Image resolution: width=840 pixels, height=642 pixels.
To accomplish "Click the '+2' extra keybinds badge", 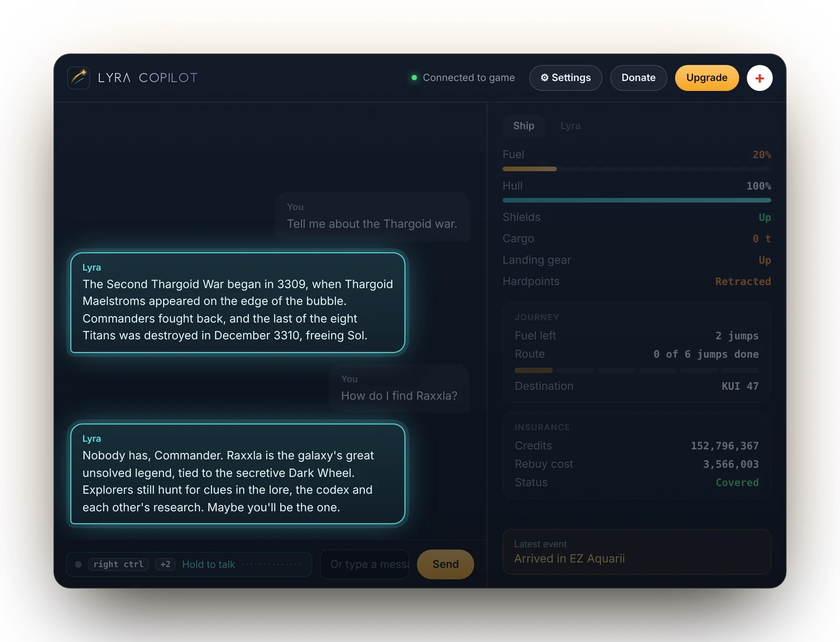I will tap(165, 564).
